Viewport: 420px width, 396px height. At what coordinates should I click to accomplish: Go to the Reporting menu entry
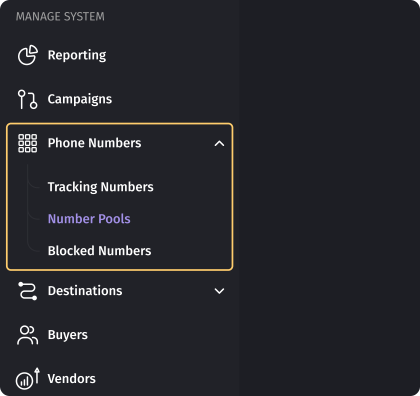77,55
